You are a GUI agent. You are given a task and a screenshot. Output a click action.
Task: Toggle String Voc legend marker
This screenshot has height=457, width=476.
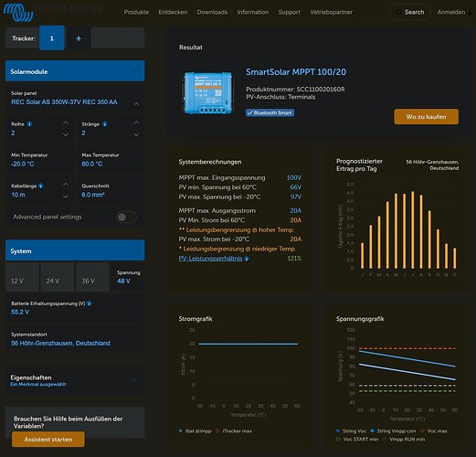click(x=338, y=430)
